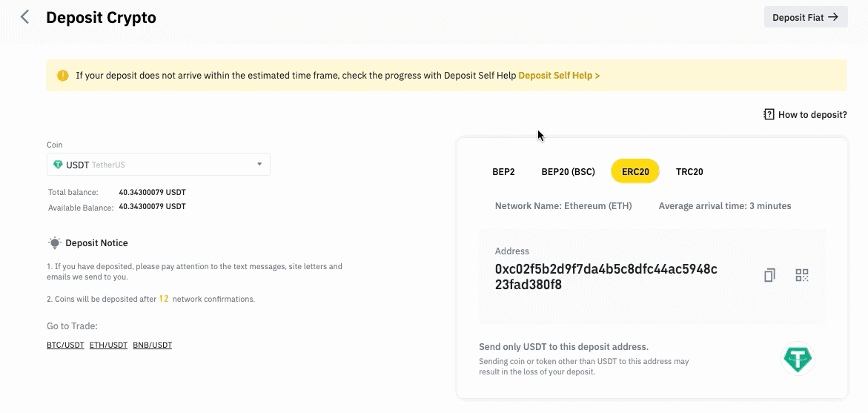Open the Deposit Self Help link
The image size is (868, 413).
pyautogui.click(x=559, y=76)
